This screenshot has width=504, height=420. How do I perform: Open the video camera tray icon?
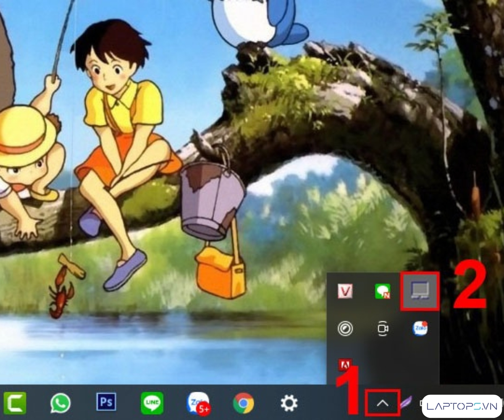pyautogui.click(x=383, y=328)
